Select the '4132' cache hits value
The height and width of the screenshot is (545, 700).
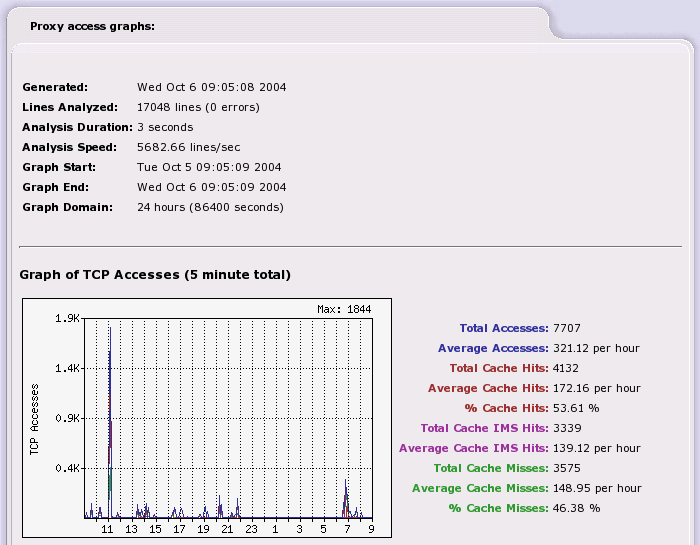coord(566,368)
